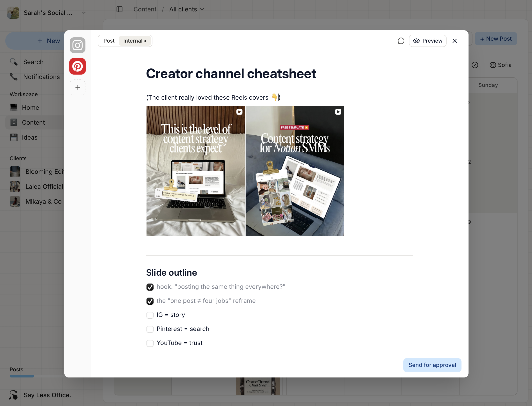Select the Pinterest channel icon

tap(77, 66)
